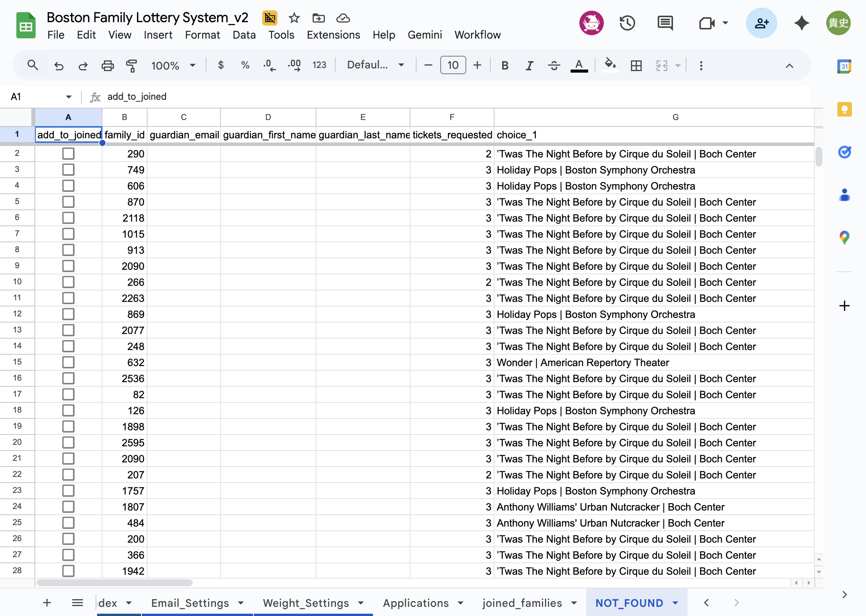Open Google Contacts in the side panel
The image size is (866, 616).
[844, 195]
